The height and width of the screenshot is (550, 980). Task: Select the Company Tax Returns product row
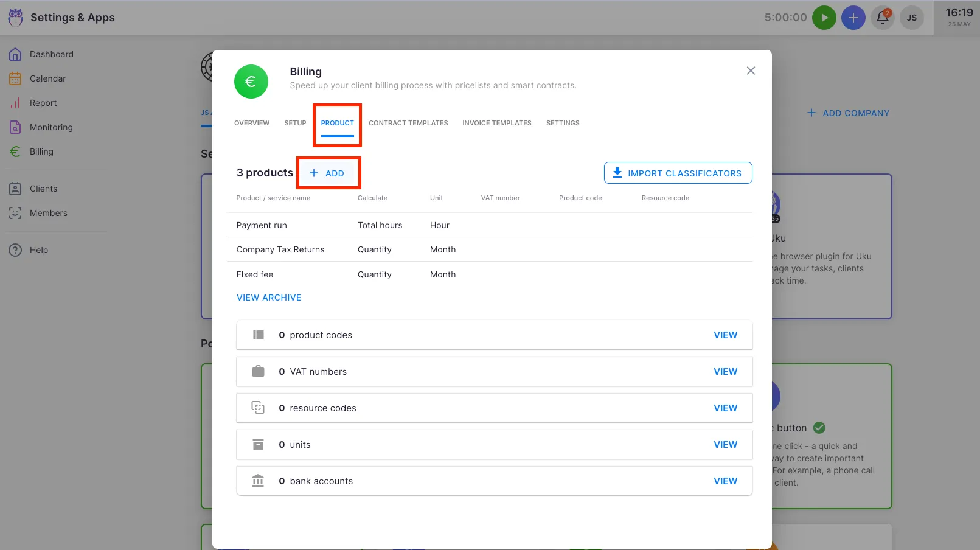280,249
